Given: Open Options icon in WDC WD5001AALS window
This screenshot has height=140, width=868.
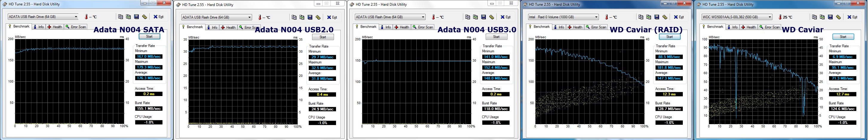Looking at the screenshot, I should [838, 17].
